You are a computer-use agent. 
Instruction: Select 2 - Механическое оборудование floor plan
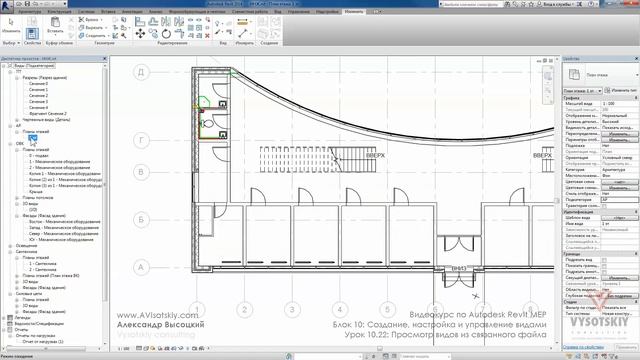click(x=60, y=168)
